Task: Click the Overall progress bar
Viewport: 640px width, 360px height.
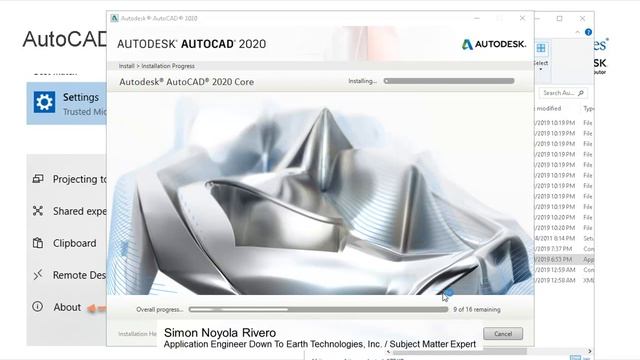Action: (318, 309)
